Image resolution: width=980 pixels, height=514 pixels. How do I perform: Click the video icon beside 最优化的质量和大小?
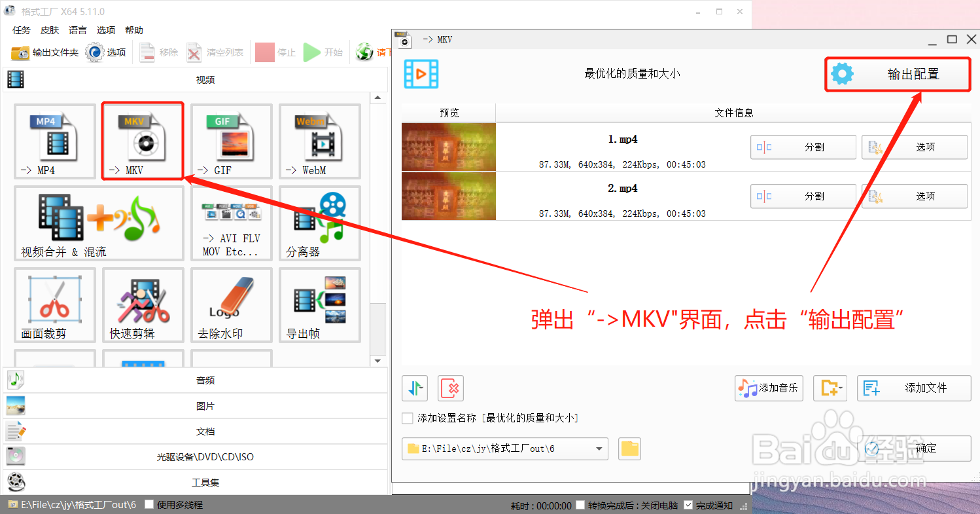[x=421, y=74]
